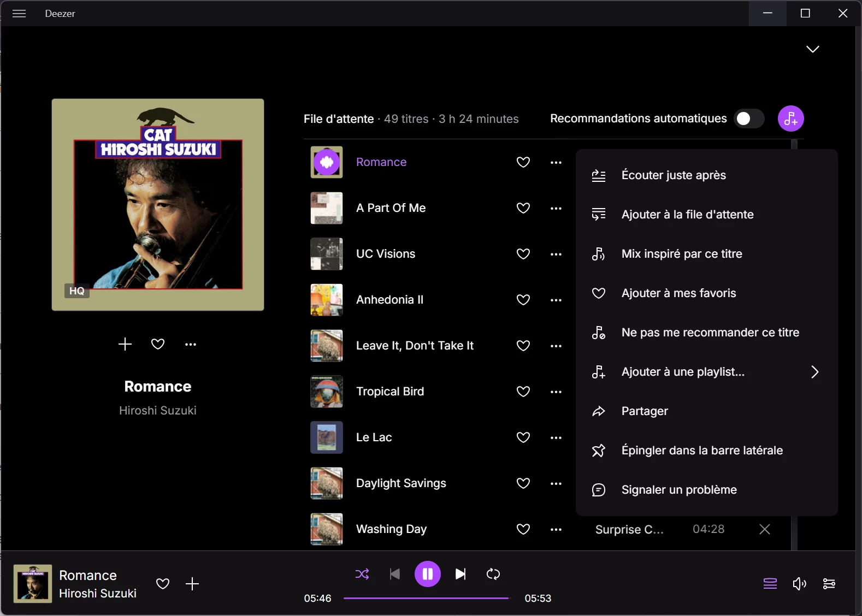862x616 pixels.
Task: Like the track Le Lac
Action: 523,437
